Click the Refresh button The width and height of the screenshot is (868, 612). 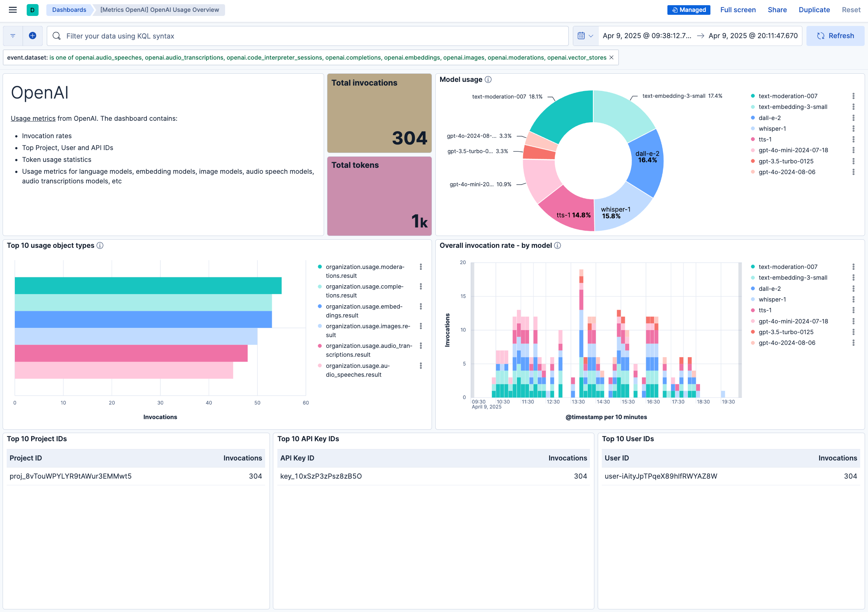[x=835, y=36]
